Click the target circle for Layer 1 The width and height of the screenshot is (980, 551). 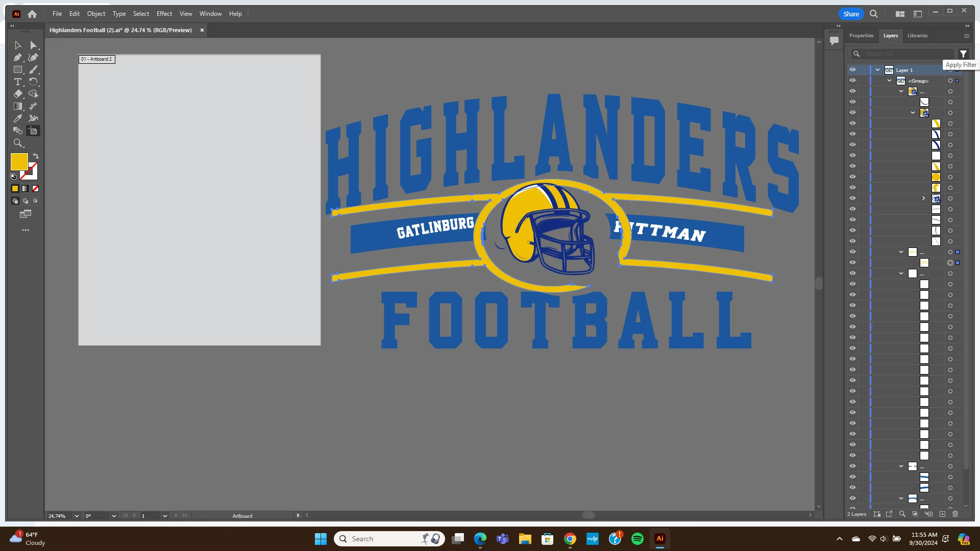pyautogui.click(x=950, y=70)
